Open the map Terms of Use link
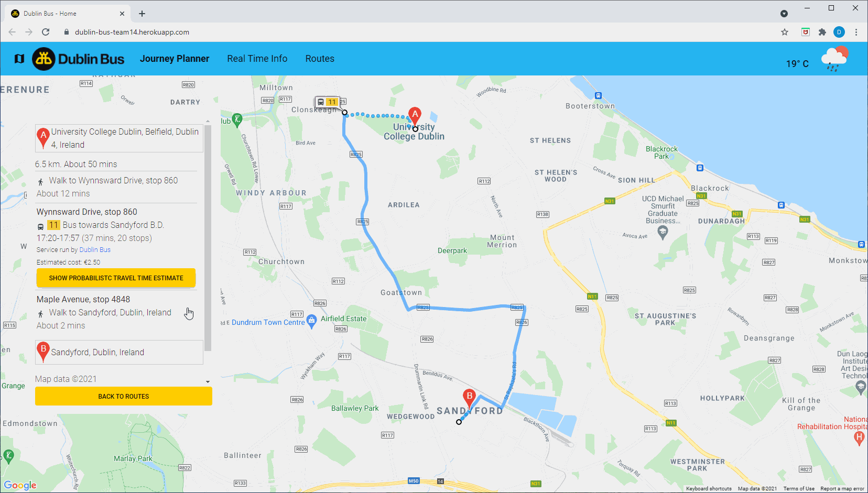Viewport: 868px width, 493px height. tap(799, 489)
